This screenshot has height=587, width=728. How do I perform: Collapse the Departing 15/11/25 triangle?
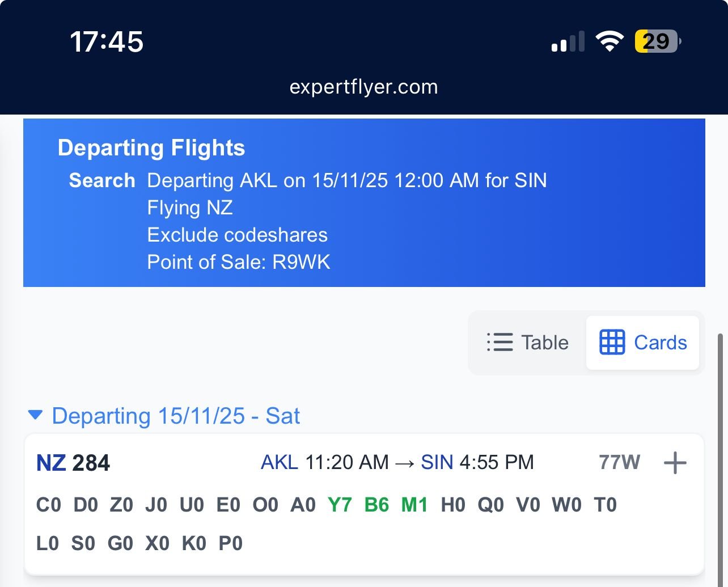[35, 415]
